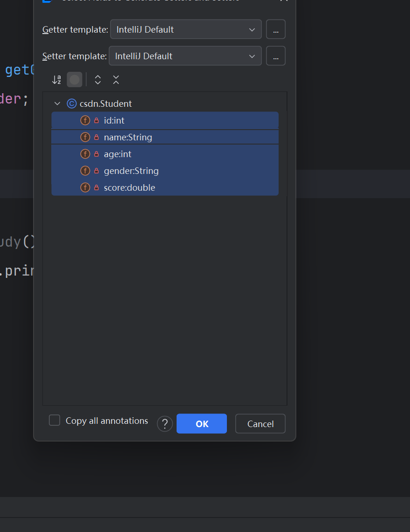
Task: Click the private lock icon on id:int
Action: click(x=96, y=120)
